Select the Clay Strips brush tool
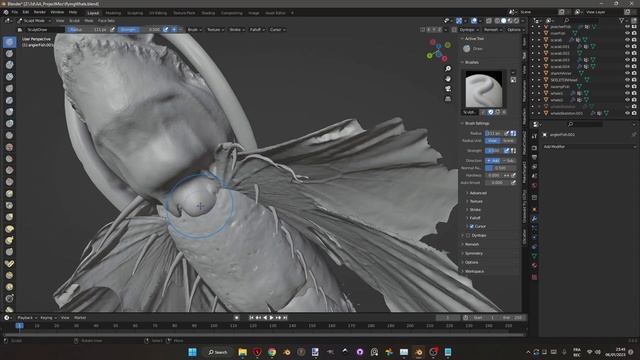 [9, 77]
